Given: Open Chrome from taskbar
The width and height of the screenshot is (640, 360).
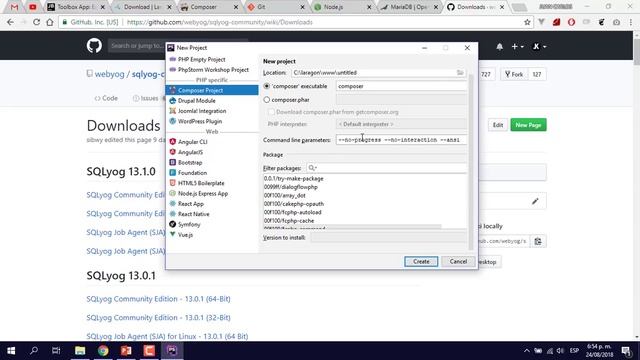Looking at the screenshot, I should [103, 351].
